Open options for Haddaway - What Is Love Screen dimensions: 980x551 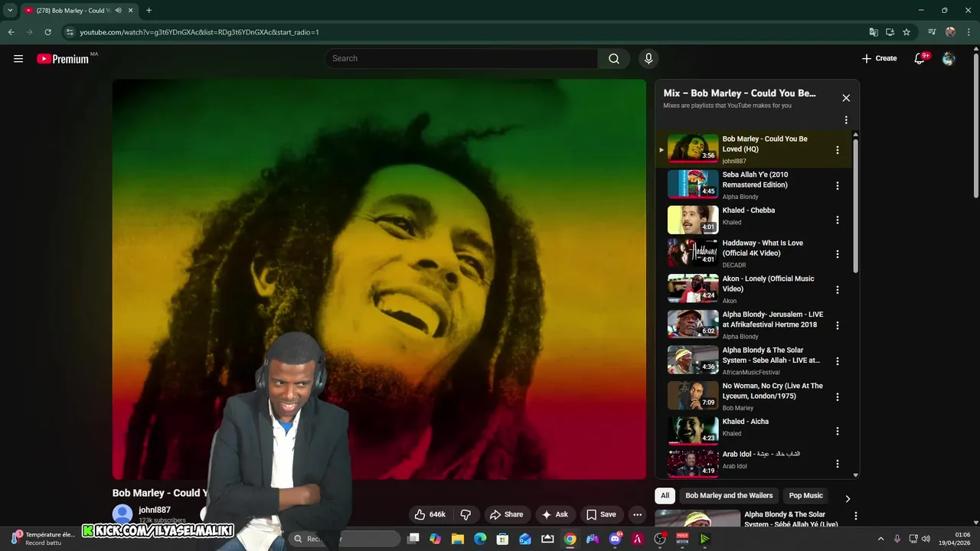[x=837, y=254]
